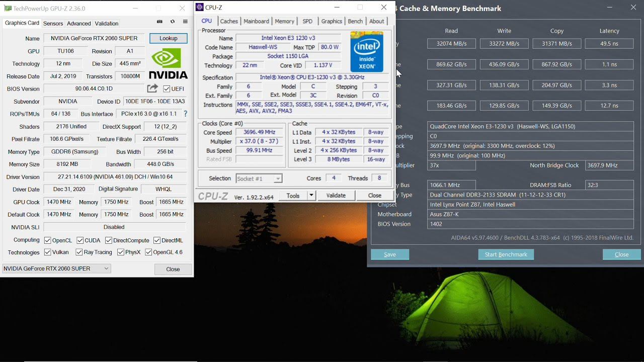
Task: Click the BIOS export share icon in GPU-Z
Action: [x=152, y=88]
